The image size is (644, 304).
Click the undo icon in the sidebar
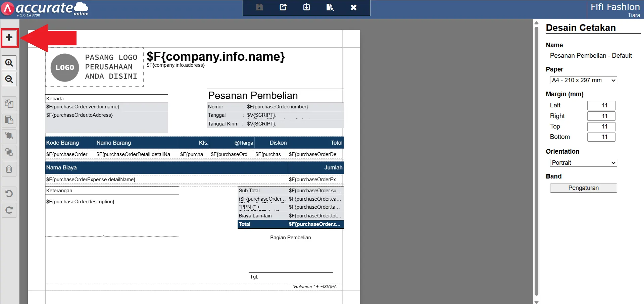point(9,194)
